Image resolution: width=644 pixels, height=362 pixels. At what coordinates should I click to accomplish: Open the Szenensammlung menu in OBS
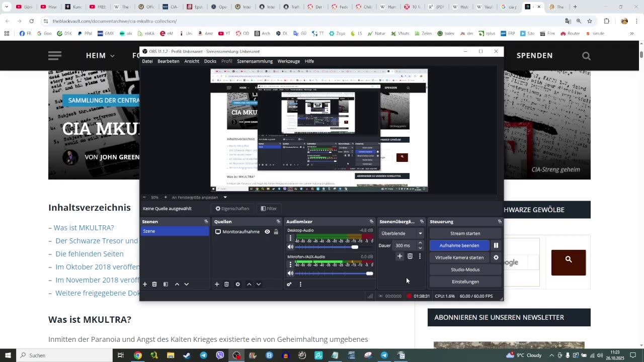255,61
